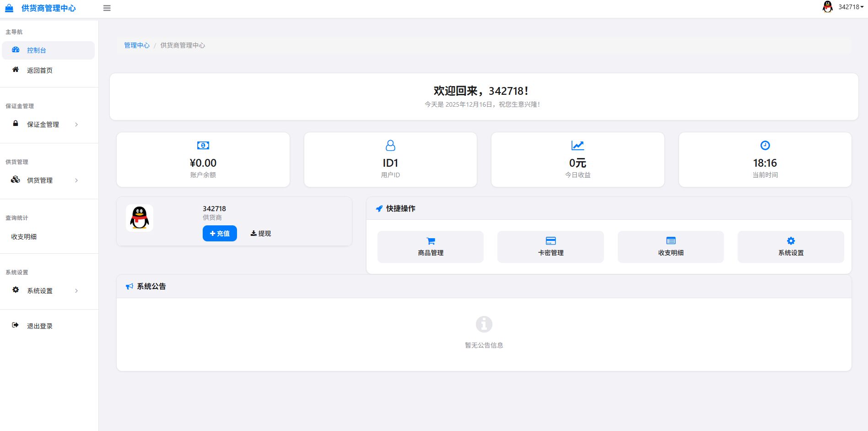Click the supplier logo icon in header
Screen dimensions: 868x431
(x=9, y=8)
